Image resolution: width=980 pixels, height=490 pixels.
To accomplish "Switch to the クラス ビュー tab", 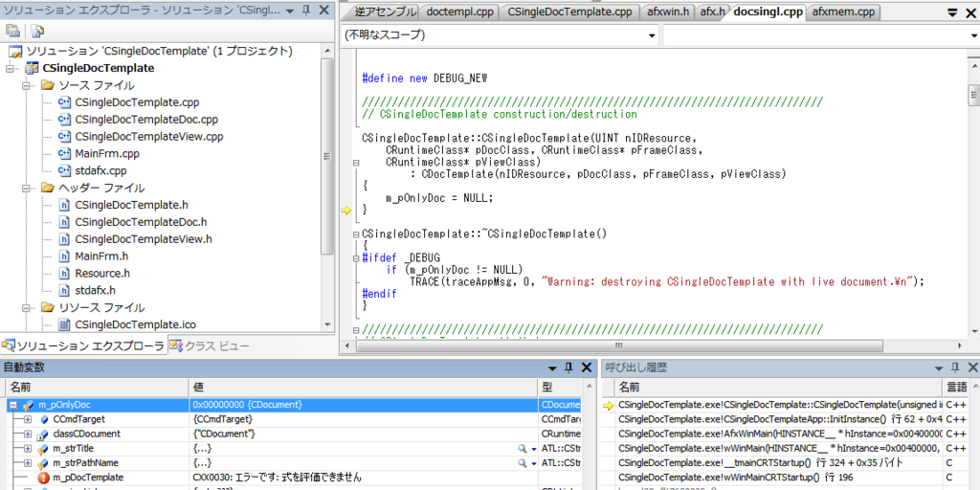I will (210, 345).
